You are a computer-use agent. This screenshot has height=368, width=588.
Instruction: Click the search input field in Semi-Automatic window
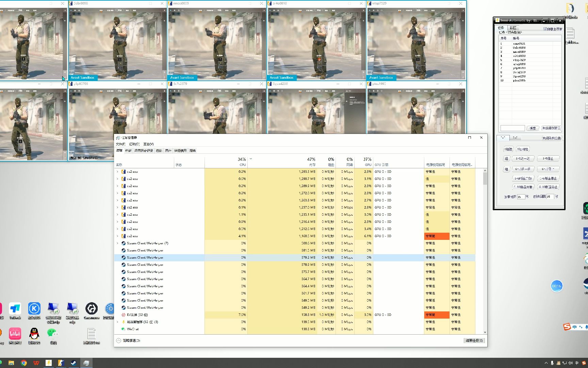[512, 128]
